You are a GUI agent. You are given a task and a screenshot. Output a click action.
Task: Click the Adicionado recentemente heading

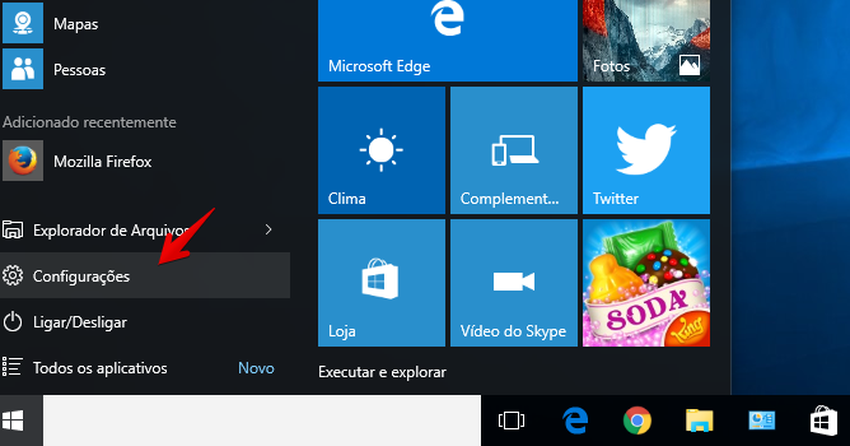pos(89,122)
